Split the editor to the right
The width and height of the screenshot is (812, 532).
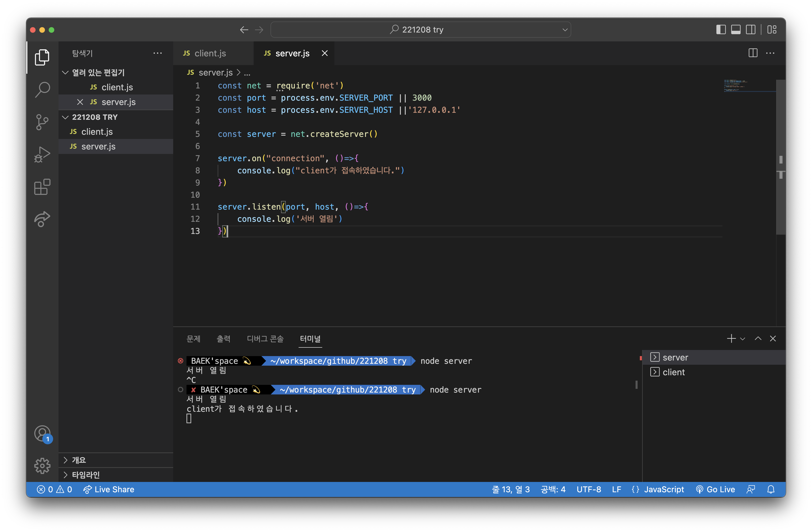(x=753, y=53)
